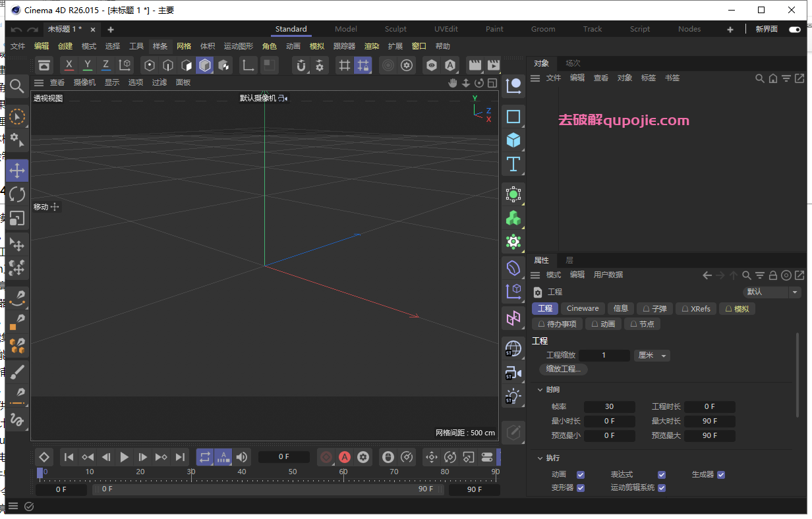Add a Null object icon
This screenshot has height=519, width=812.
(513, 85)
